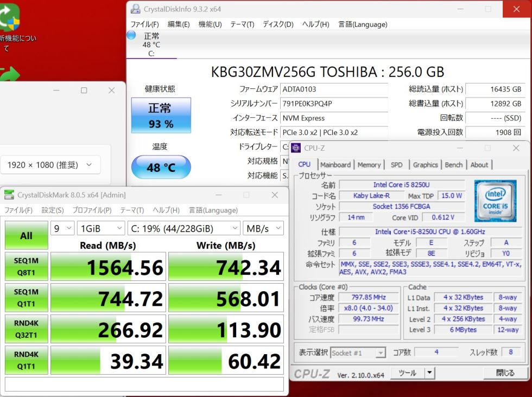Run the SEQ1M Q1T1 benchmark
Viewport: 532px width, 397px height.
click(27, 298)
